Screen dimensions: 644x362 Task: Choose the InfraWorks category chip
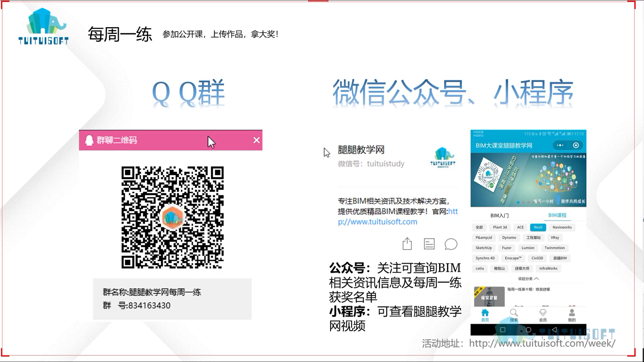pos(548,269)
